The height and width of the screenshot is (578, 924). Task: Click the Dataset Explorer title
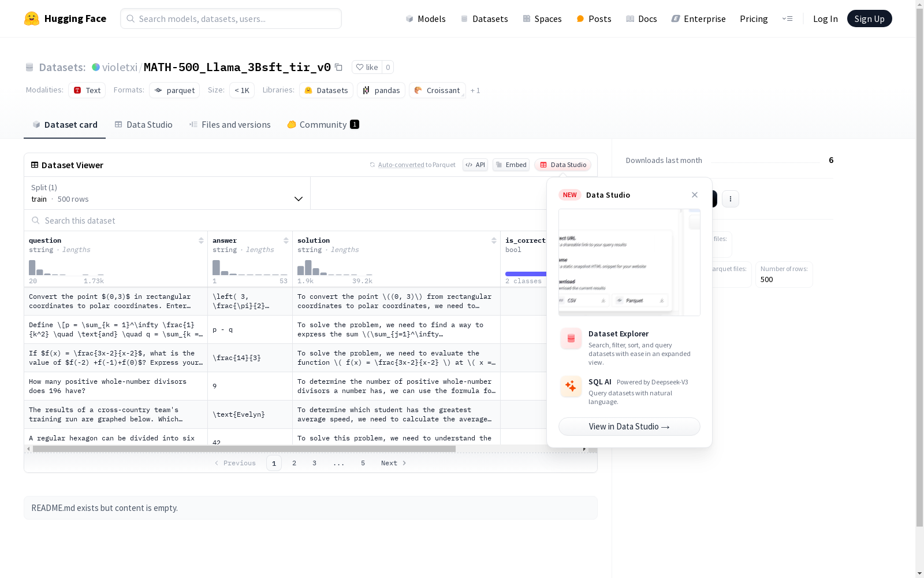tap(619, 334)
